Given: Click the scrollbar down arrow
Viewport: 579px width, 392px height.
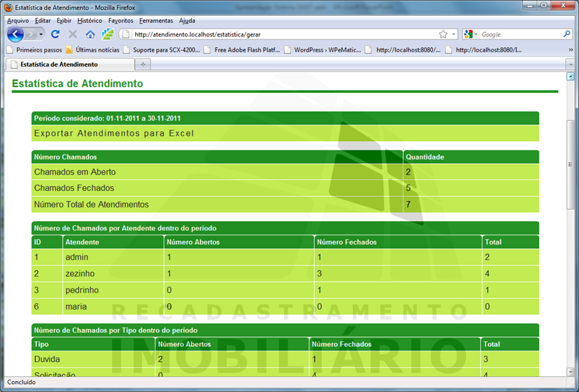Looking at the screenshot, I should [x=570, y=372].
